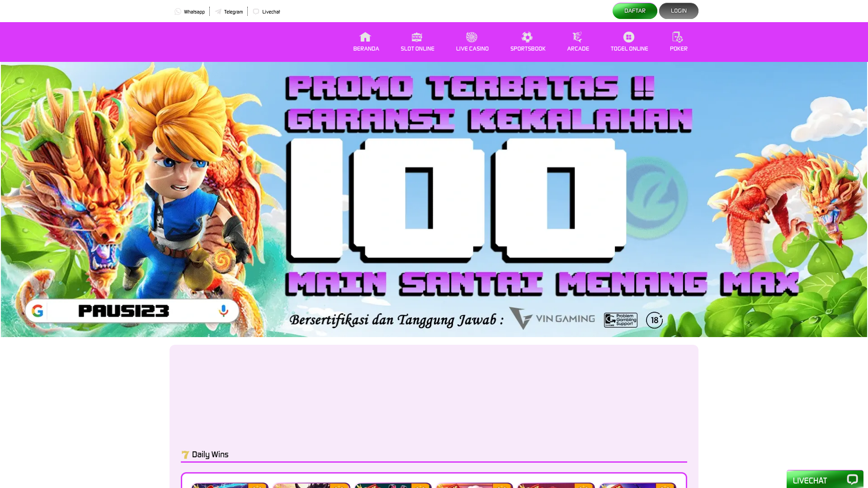The width and height of the screenshot is (868, 488).
Task: Open the Livechat link in top bar
Action: click(266, 12)
